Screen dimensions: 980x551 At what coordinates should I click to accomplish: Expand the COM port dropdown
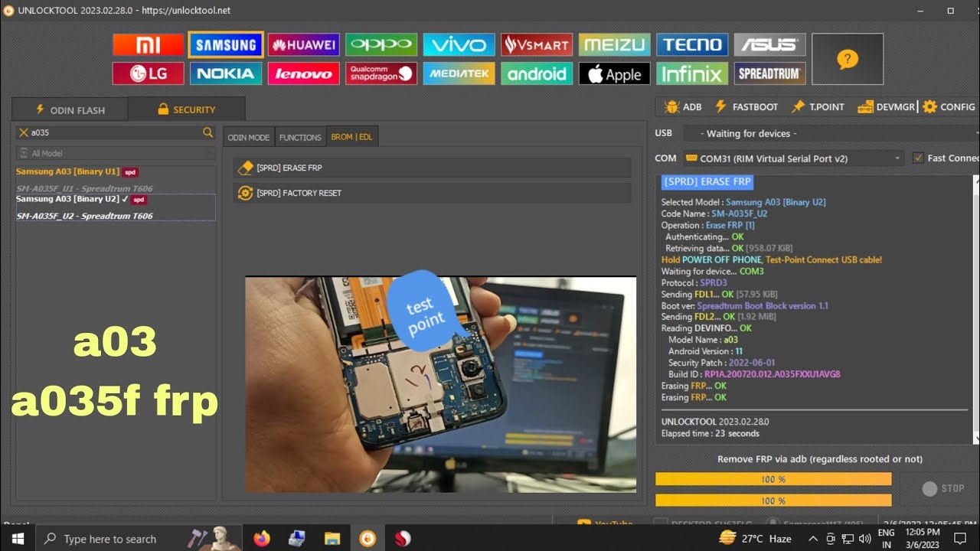[x=794, y=158]
